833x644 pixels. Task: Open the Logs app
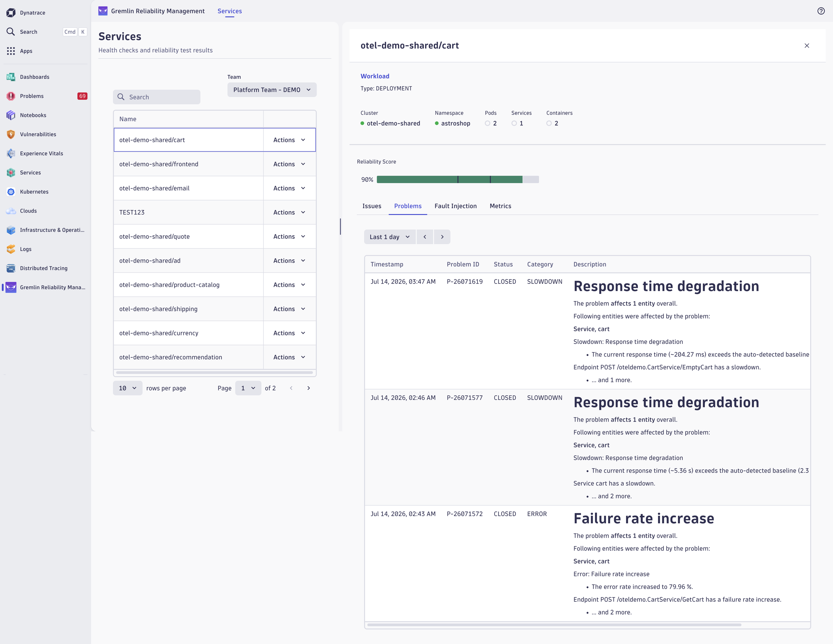(x=45, y=249)
